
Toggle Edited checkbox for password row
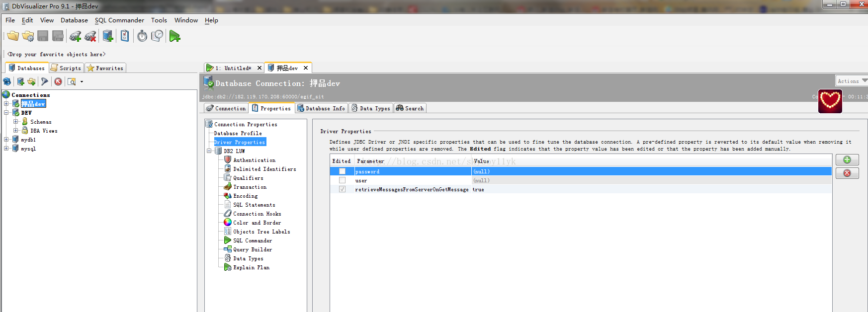coord(342,171)
